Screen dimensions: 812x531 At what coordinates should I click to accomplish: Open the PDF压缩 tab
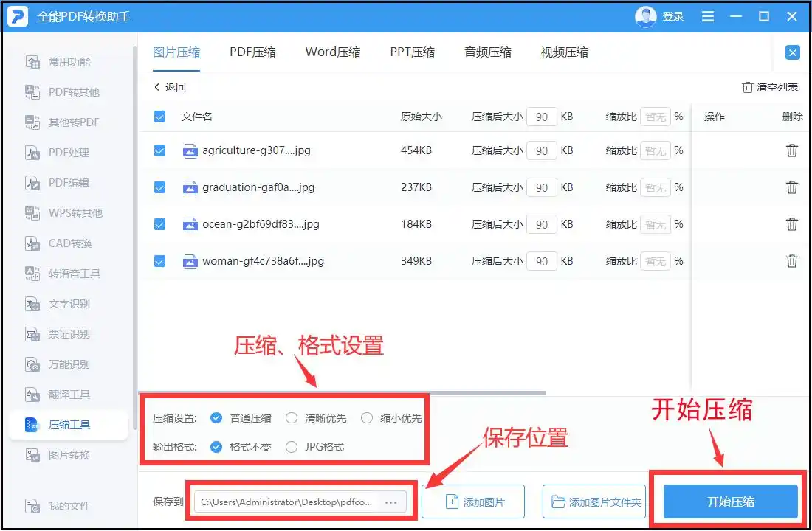[x=252, y=52]
